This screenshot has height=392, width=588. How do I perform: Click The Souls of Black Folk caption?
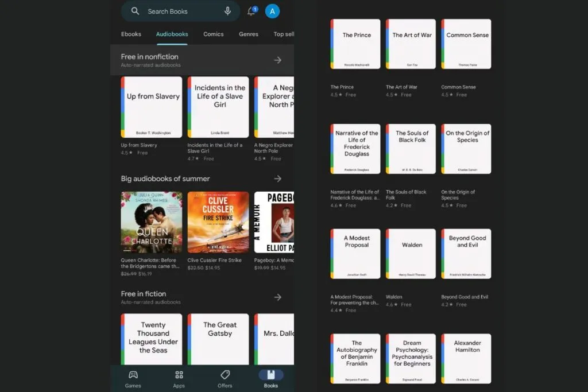[x=406, y=195]
